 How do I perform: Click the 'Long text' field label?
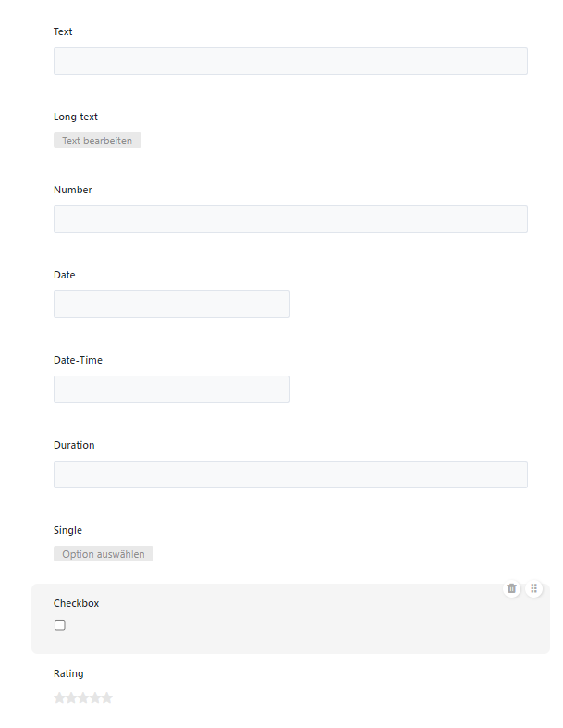[76, 117]
